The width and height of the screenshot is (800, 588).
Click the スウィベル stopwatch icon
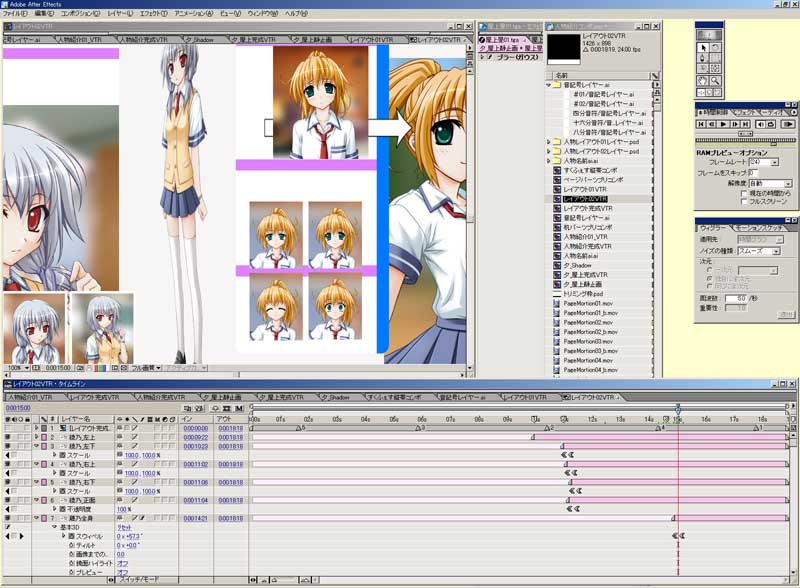click(x=71, y=536)
